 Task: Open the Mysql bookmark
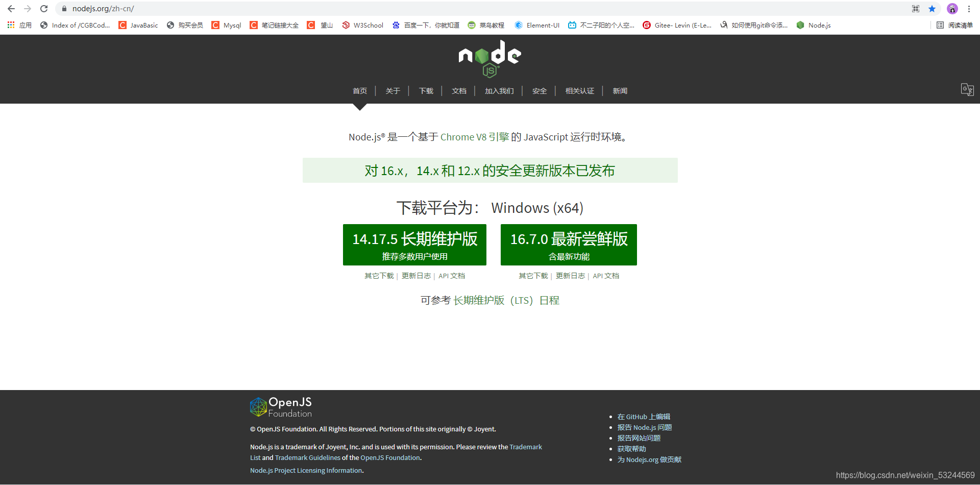coord(226,25)
